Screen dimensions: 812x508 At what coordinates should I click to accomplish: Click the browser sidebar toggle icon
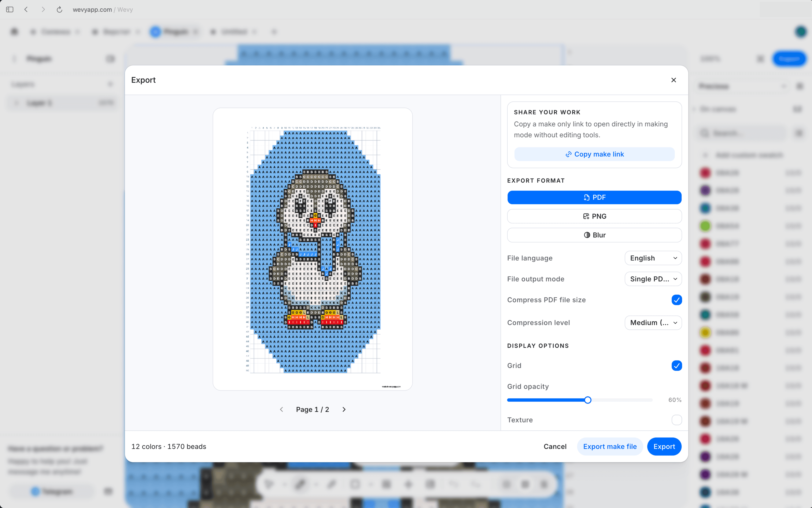(10, 9)
